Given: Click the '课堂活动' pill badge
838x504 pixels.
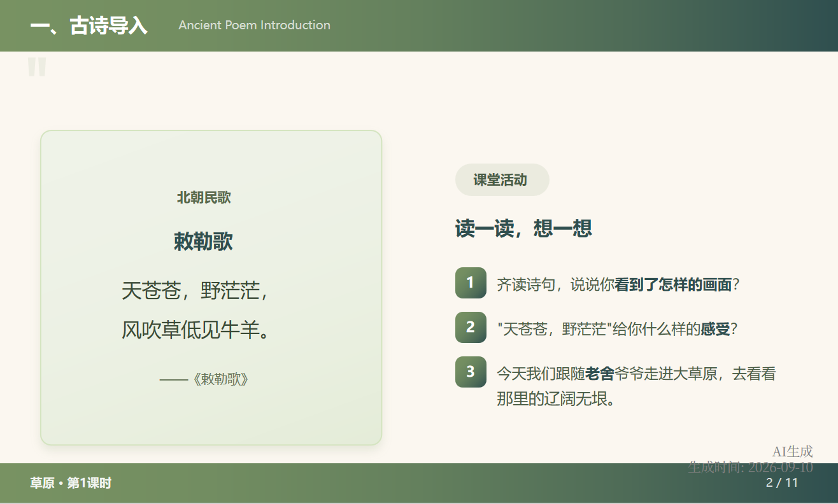Looking at the screenshot, I should pyautogui.click(x=502, y=179).
